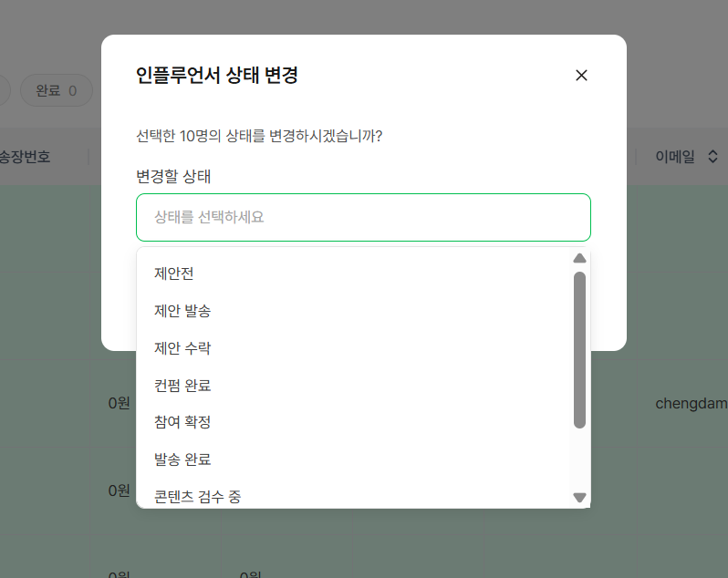Pick 콘텐츠 검수 중 from the list

tap(354, 494)
